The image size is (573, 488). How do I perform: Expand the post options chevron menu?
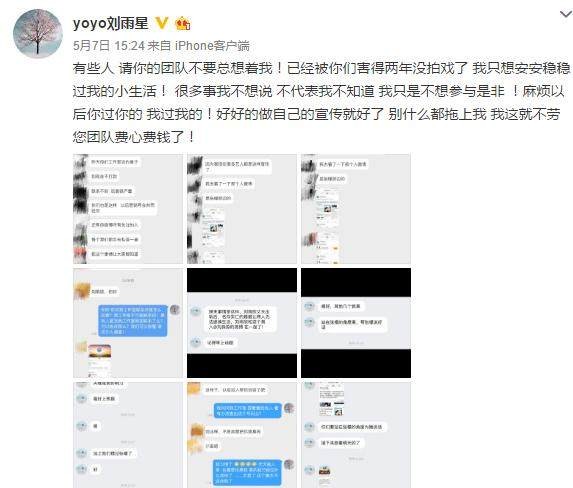566,15
